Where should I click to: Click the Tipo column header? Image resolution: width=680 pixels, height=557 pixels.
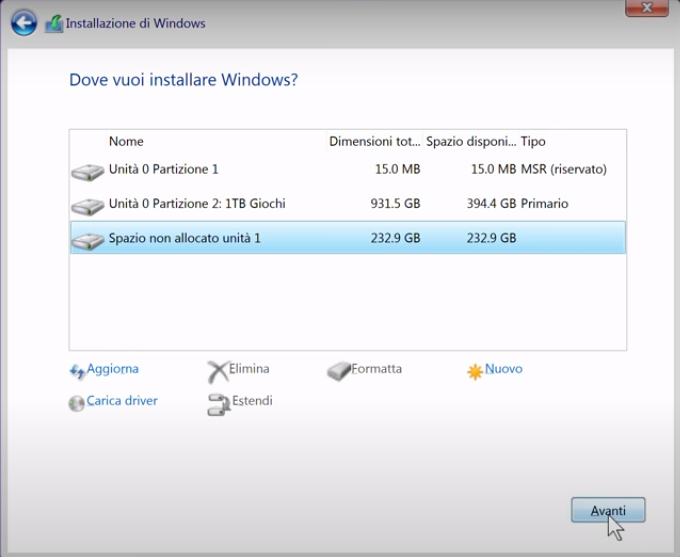pos(533,142)
